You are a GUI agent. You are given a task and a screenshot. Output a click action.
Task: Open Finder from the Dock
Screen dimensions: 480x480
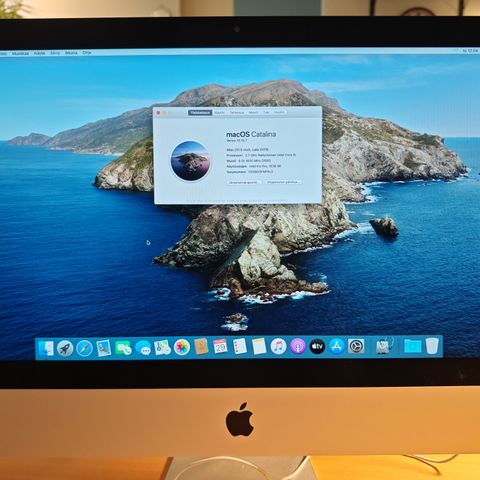pos(46,348)
